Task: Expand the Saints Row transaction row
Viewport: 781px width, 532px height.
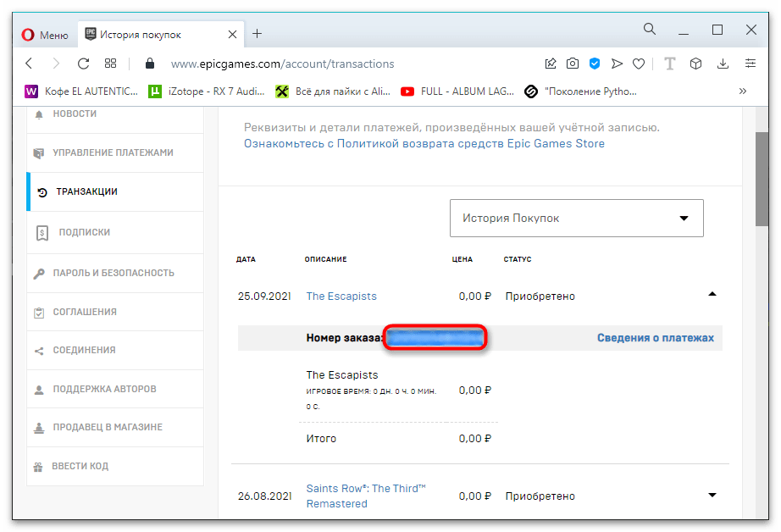Action: point(712,496)
